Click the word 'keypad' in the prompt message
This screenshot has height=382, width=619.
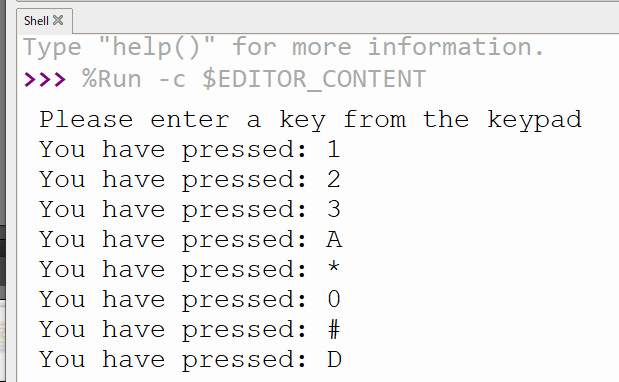[x=534, y=120]
